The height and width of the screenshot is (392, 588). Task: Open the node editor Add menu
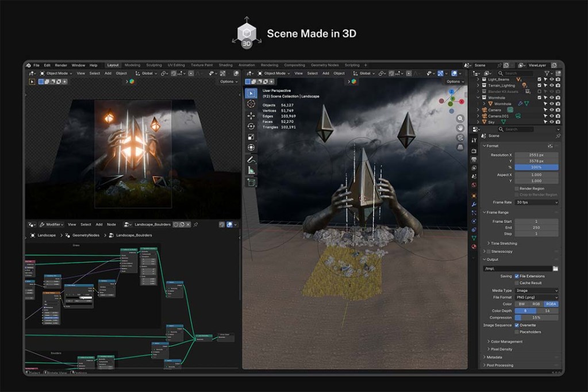coord(99,224)
